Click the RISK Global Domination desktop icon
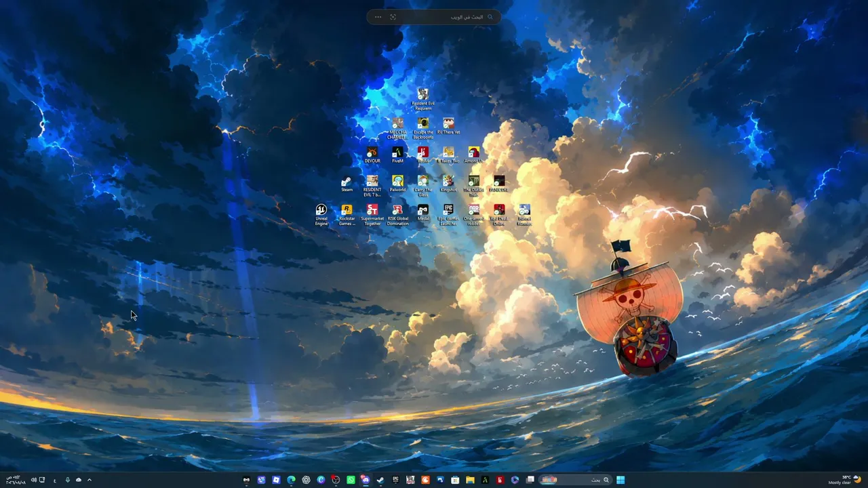The width and height of the screenshot is (868, 488). 397,215
